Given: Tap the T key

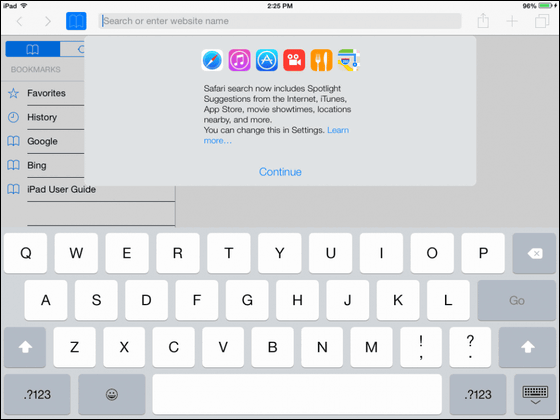Looking at the screenshot, I should 229,253.
